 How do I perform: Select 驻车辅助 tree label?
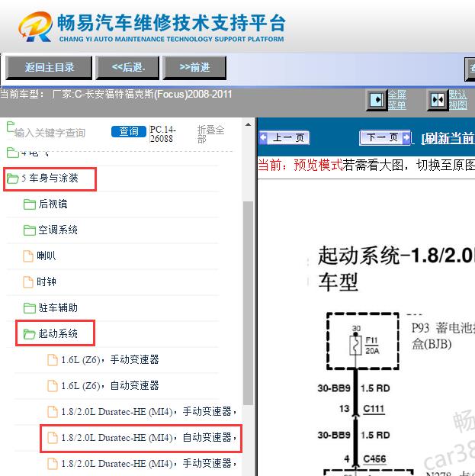point(58,308)
